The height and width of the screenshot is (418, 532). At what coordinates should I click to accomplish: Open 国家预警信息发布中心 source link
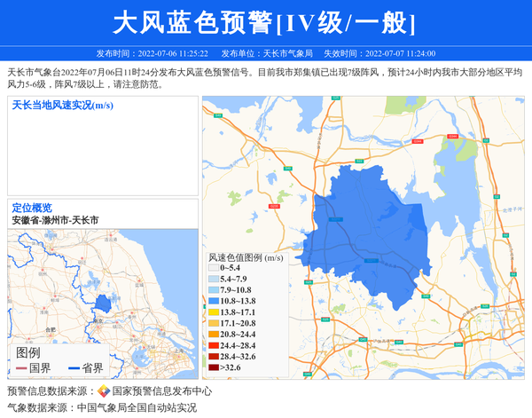161,390
